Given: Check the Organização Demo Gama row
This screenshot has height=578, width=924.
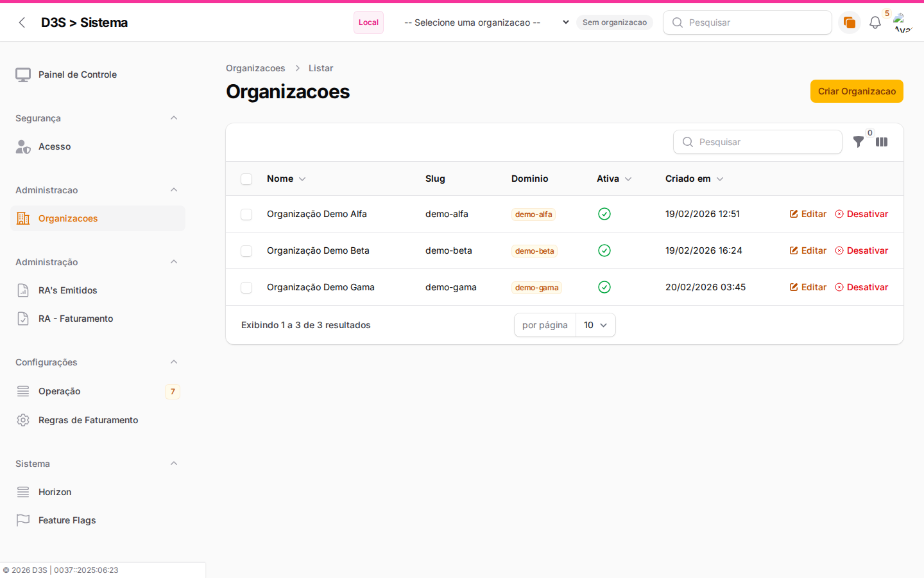Looking at the screenshot, I should [246, 288].
